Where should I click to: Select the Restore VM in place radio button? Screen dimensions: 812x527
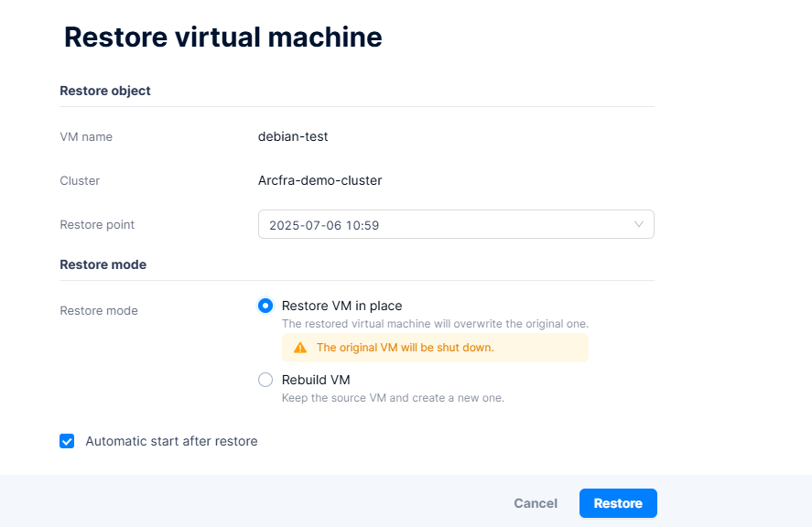point(265,306)
